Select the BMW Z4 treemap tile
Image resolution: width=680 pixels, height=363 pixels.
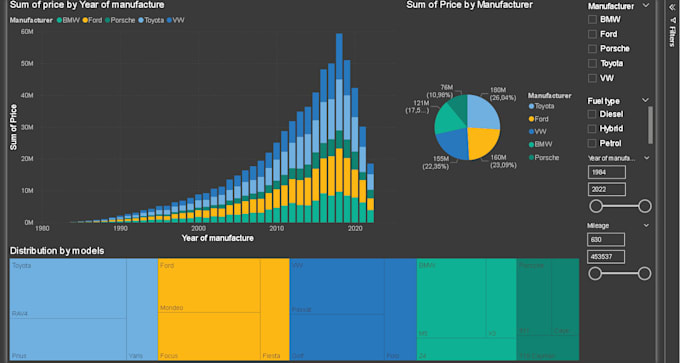pos(467,349)
